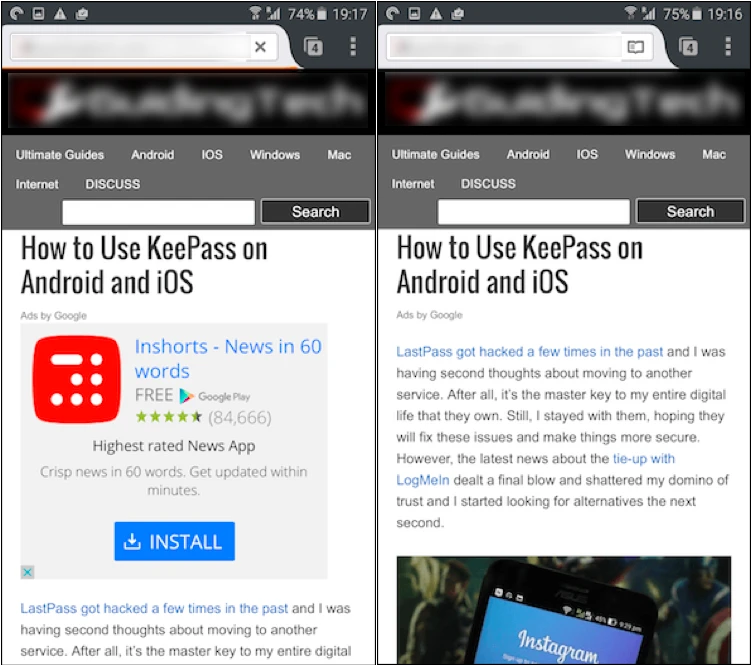Tap the red Inshorts app icon
The height and width of the screenshot is (665, 751).
pyautogui.click(x=77, y=379)
